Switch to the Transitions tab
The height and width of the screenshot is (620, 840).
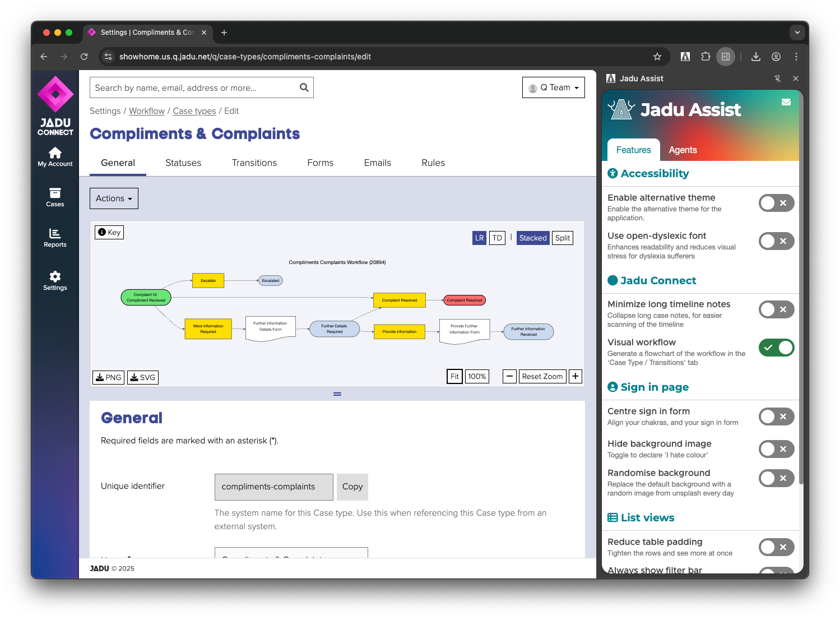[254, 163]
